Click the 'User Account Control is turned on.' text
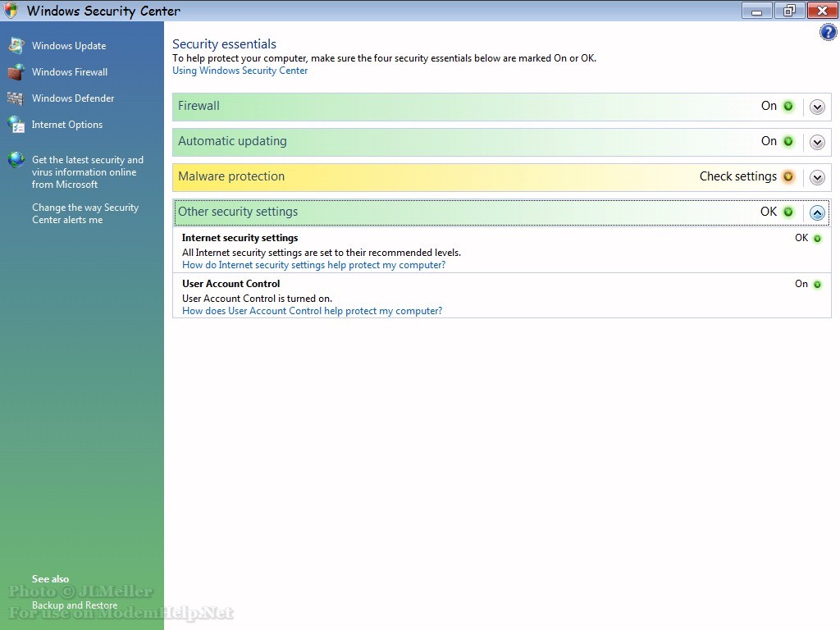 tap(257, 299)
